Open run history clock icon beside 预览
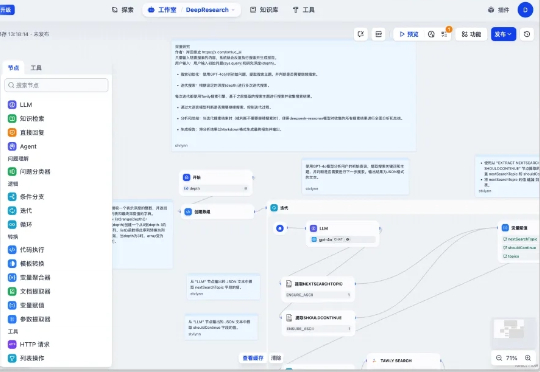The width and height of the screenshot is (540, 372). click(431, 34)
